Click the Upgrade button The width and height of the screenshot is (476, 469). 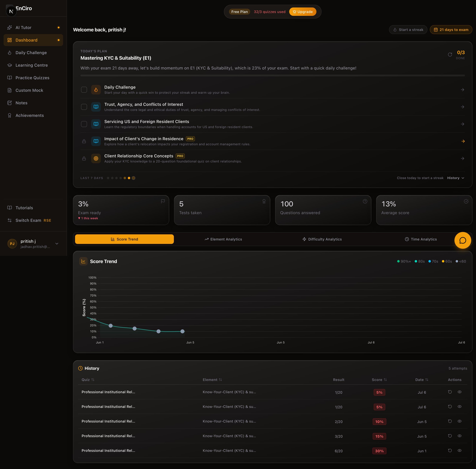click(303, 12)
